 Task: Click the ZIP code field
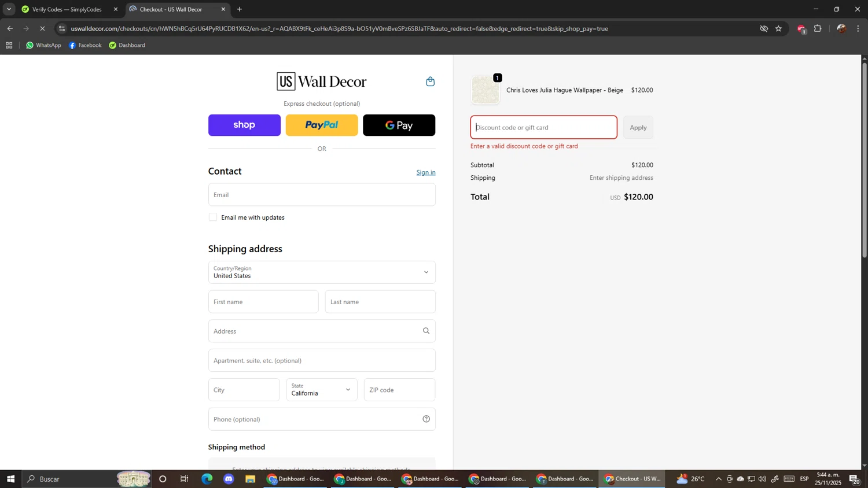point(399,390)
